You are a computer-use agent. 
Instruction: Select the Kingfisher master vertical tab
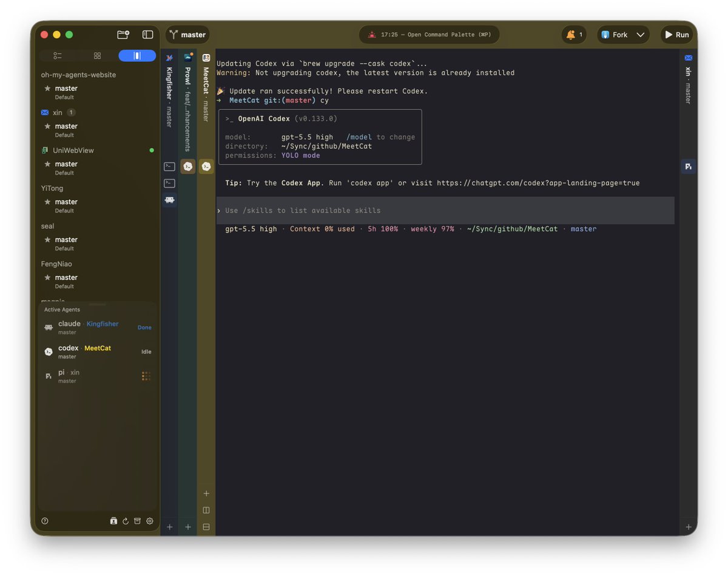169,91
